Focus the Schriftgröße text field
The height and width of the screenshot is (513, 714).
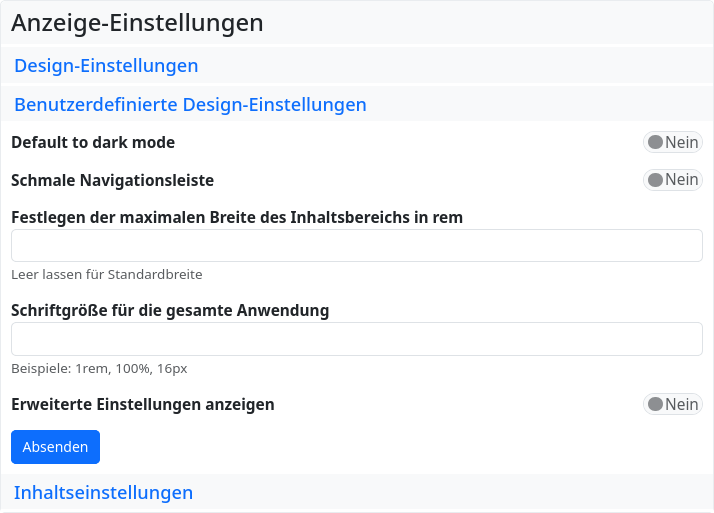click(356, 339)
